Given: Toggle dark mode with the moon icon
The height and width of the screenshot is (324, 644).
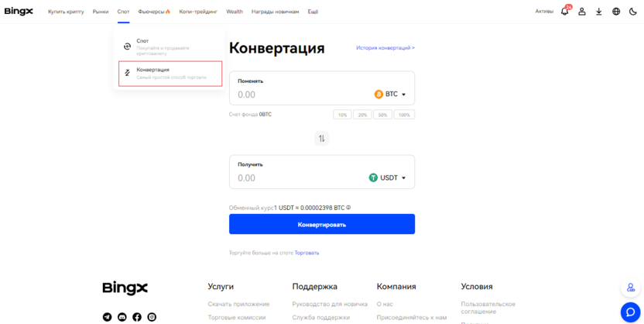Looking at the screenshot, I should 633,12.
